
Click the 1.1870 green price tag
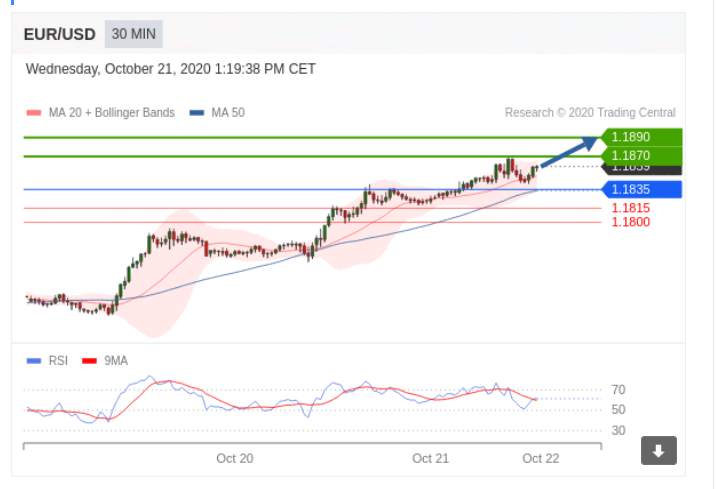(x=642, y=156)
